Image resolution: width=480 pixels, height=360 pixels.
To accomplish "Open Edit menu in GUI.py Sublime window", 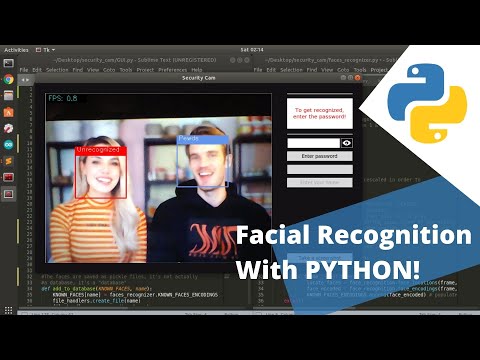I will click(37, 70).
